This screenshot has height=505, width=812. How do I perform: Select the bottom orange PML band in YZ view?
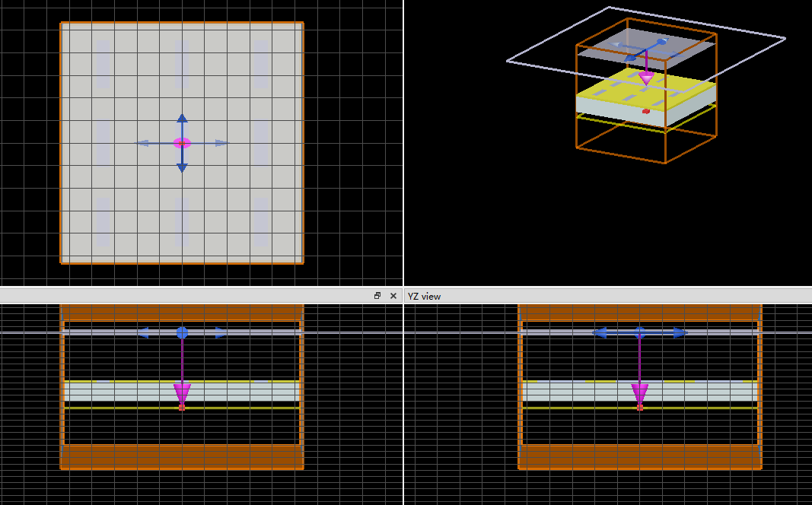coord(639,456)
